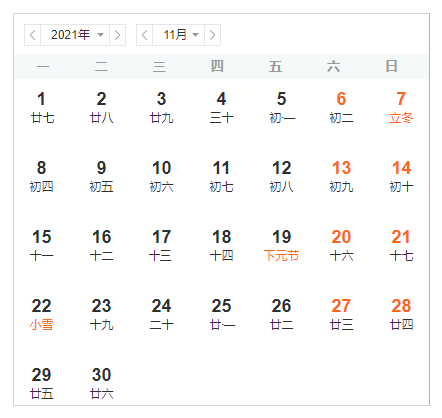Click the 三 Wednesday column header
The width and height of the screenshot is (442, 418).
(159, 66)
